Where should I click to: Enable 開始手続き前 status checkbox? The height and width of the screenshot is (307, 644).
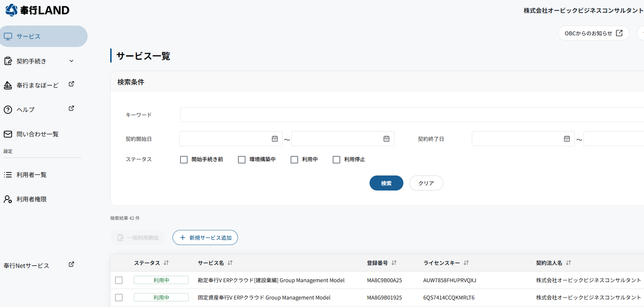184,160
